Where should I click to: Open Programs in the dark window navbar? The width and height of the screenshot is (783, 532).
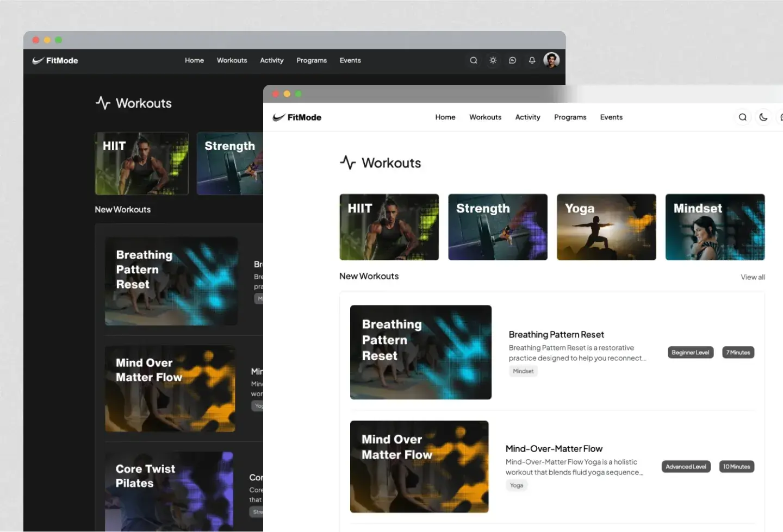pyautogui.click(x=312, y=60)
